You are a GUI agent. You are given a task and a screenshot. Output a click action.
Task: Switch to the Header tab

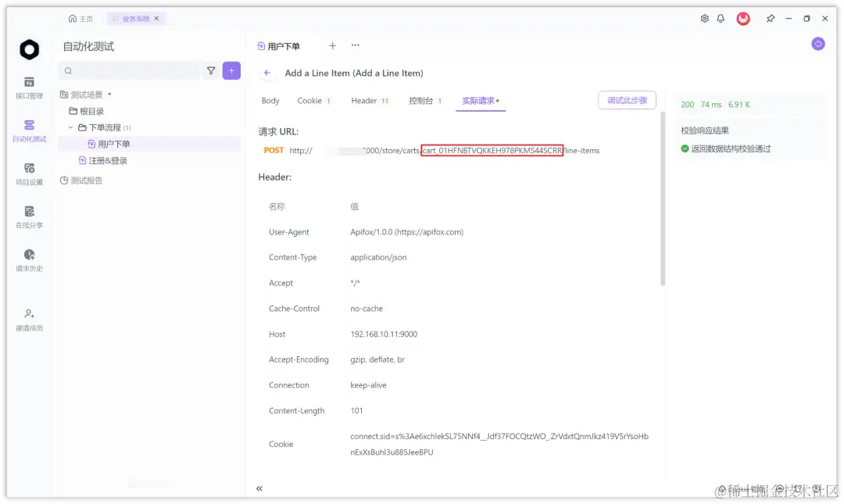pyautogui.click(x=370, y=101)
